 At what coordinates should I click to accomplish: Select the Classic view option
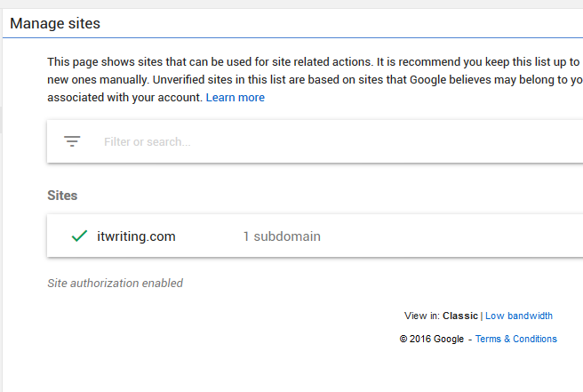pos(460,316)
